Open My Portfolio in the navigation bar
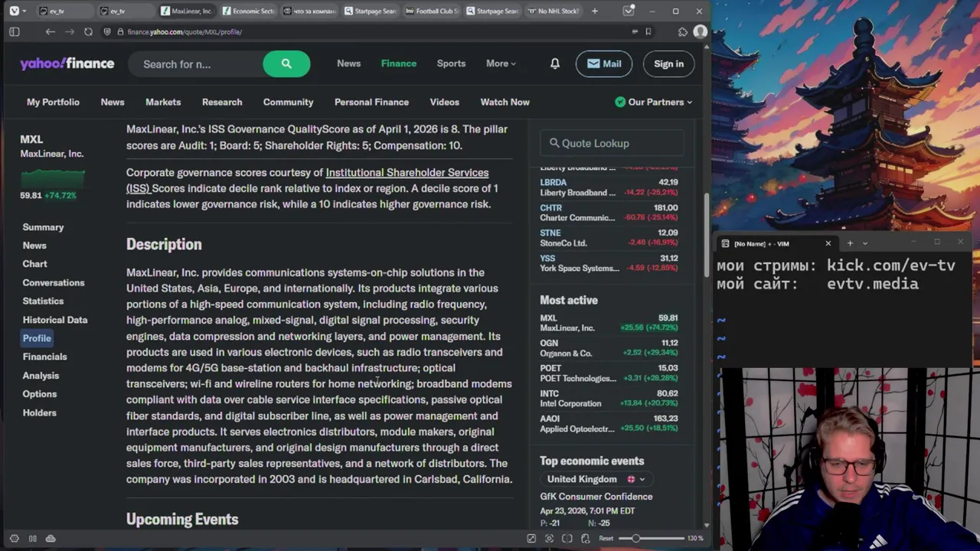The height and width of the screenshot is (551, 980). pyautogui.click(x=53, y=102)
